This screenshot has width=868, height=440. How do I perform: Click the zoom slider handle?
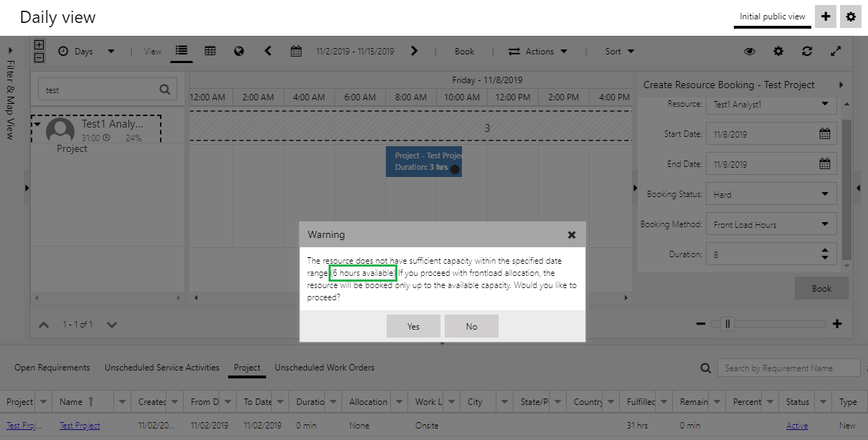727,324
